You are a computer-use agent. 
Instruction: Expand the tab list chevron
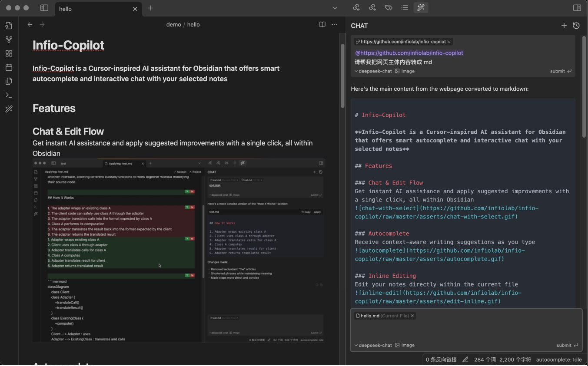click(x=335, y=8)
